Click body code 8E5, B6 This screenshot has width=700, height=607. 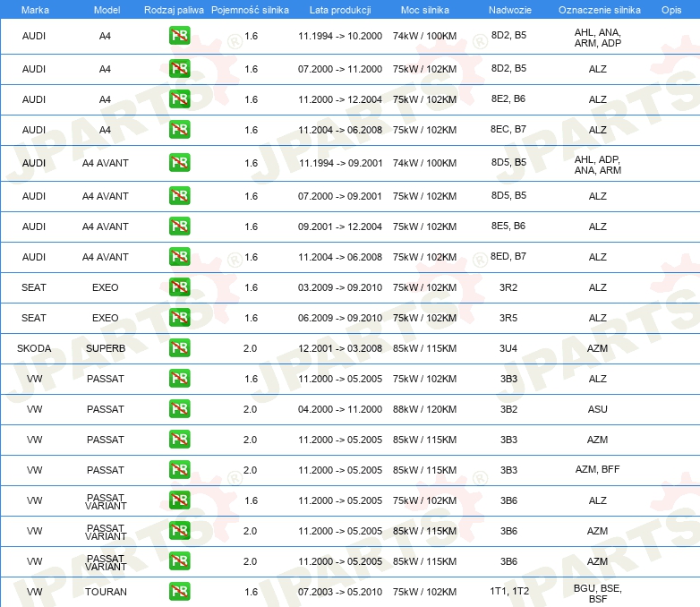point(508,226)
